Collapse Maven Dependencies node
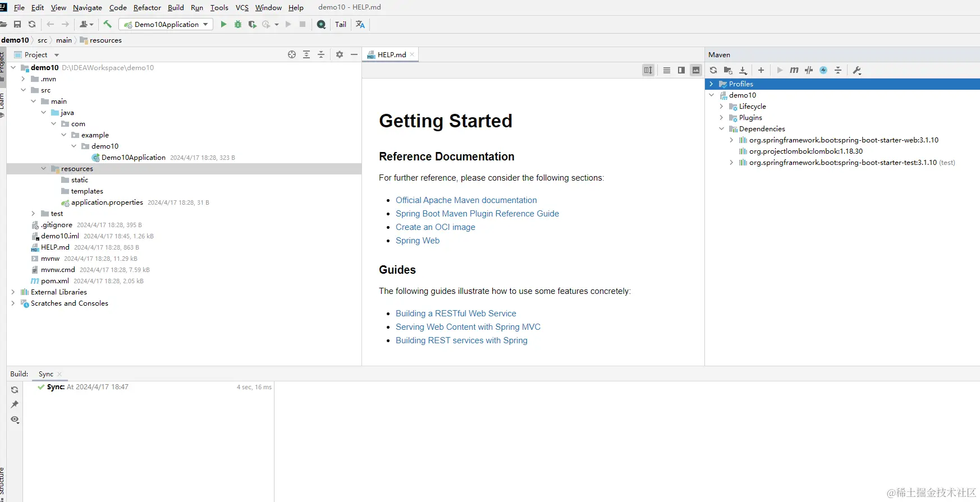This screenshot has width=980, height=502. (722, 129)
